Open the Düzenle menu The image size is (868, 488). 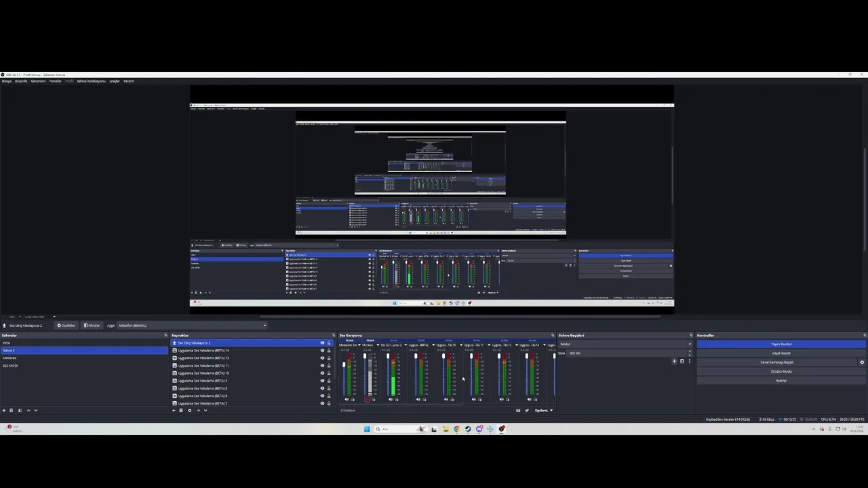[x=21, y=81]
